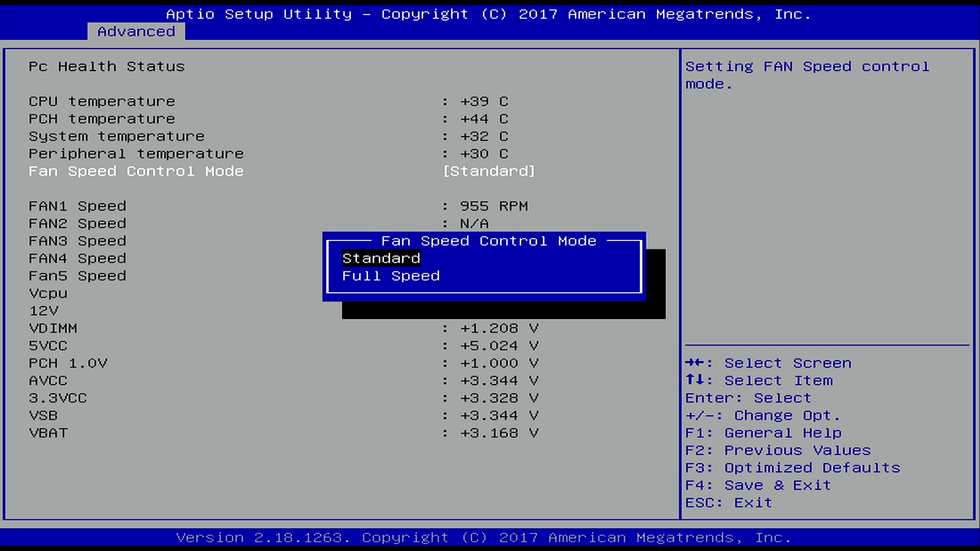Select the Fan Speed Control Mode setting label
980x551 pixels.
click(x=136, y=171)
